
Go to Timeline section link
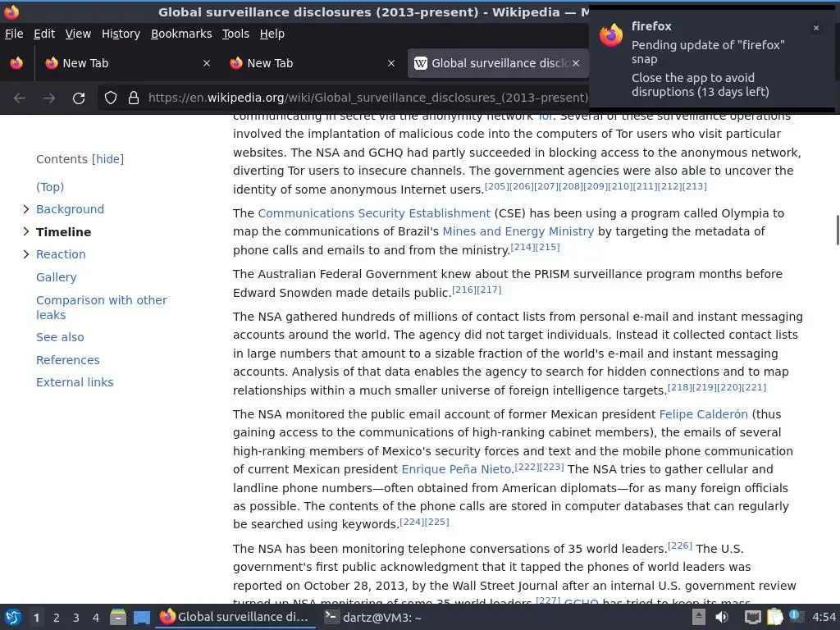64,232
